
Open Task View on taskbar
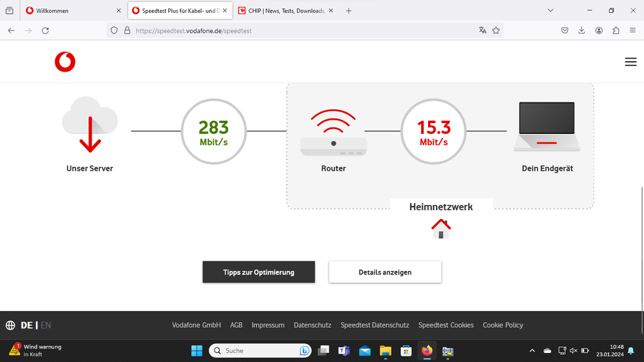pyautogui.click(x=324, y=351)
